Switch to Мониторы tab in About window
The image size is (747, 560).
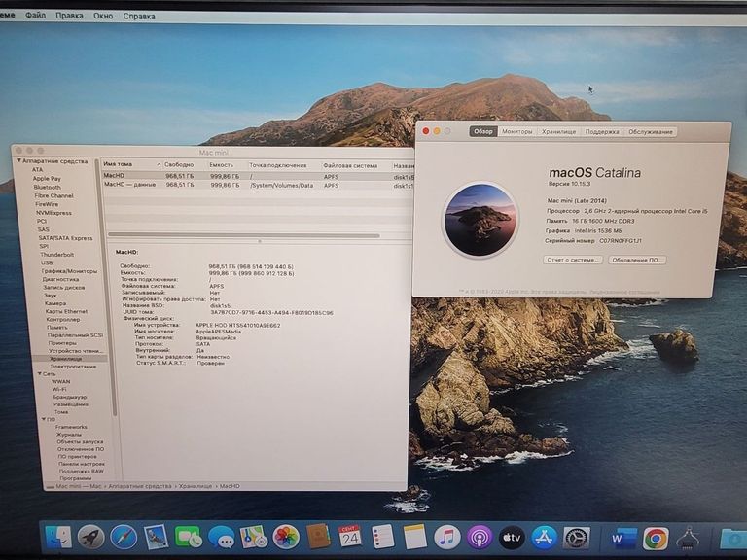(516, 131)
